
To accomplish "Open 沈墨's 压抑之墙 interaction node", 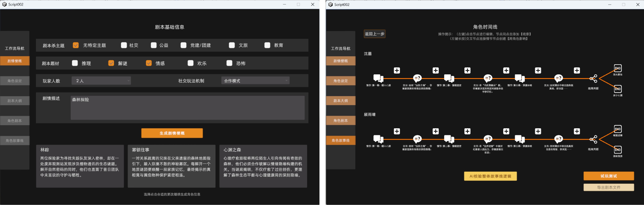I will click(417, 78).
